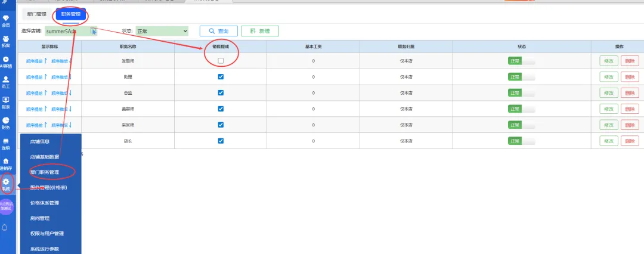The height and width of the screenshot is (254, 644).
Task: Toggle 正常 status switch for 采耳师
Action: 522,125
